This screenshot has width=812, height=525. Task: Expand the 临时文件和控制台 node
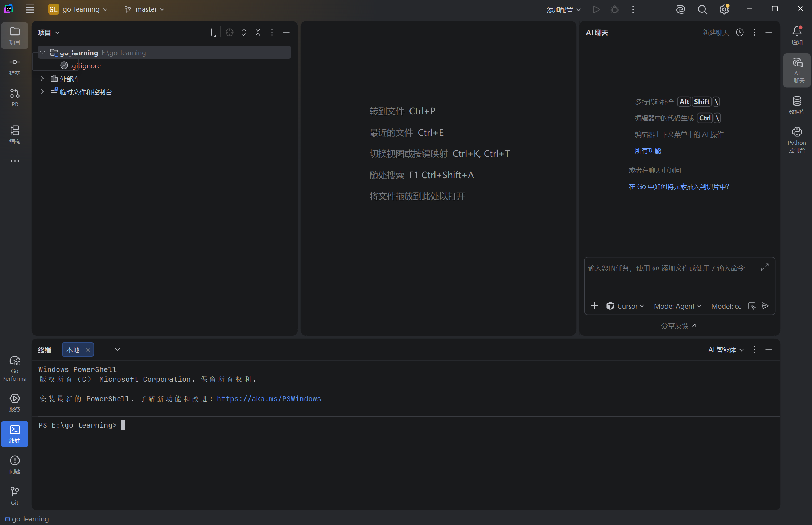[x=42, y=91]
